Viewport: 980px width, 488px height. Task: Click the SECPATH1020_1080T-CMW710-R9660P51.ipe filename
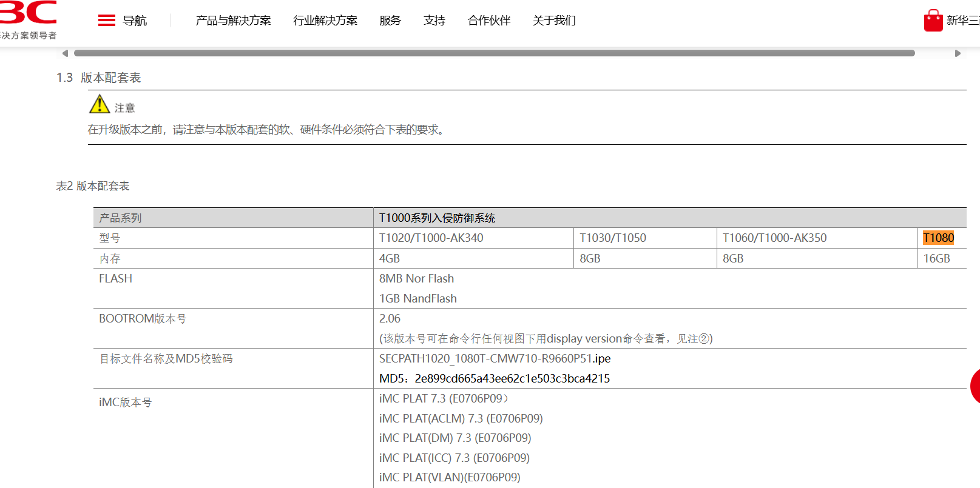pyautogui.click(x=495, y=358)
